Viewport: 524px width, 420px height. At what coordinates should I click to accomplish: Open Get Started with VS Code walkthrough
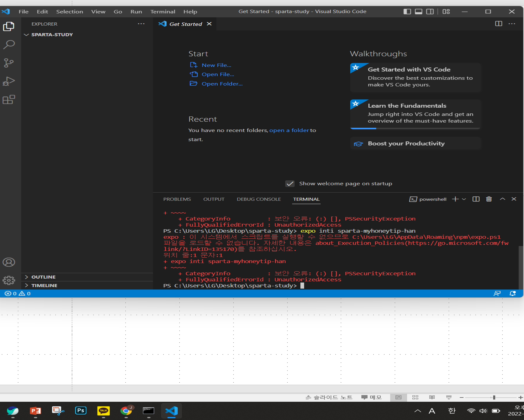pyautogui.click(x=415, y=77)
